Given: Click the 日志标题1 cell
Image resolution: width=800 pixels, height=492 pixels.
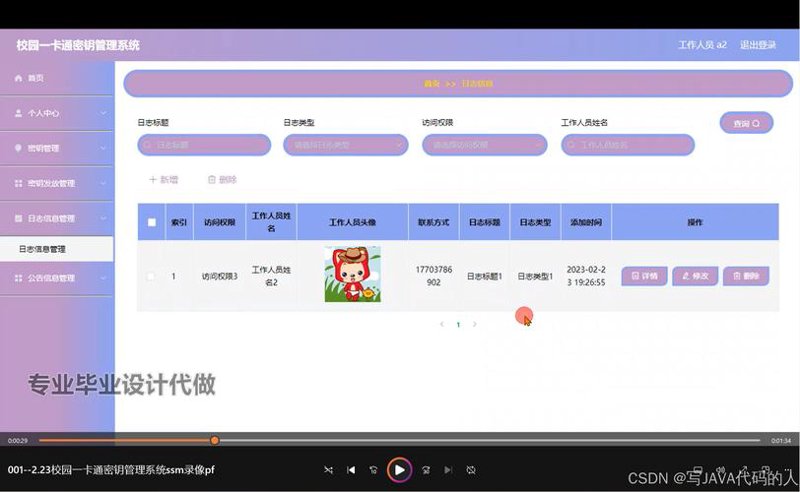Looking at the screenshot, I should click(x=485, y=276).
